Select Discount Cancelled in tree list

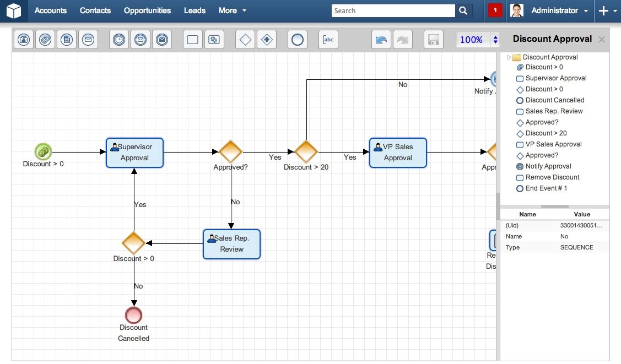click(x=554, y=100)
